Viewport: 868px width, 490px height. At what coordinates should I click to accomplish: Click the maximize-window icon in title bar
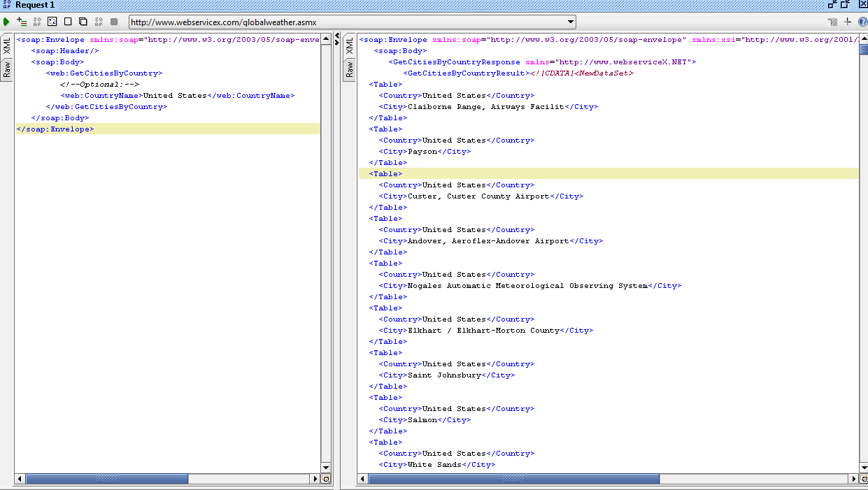pyautogui.click(x=846, y=5)
